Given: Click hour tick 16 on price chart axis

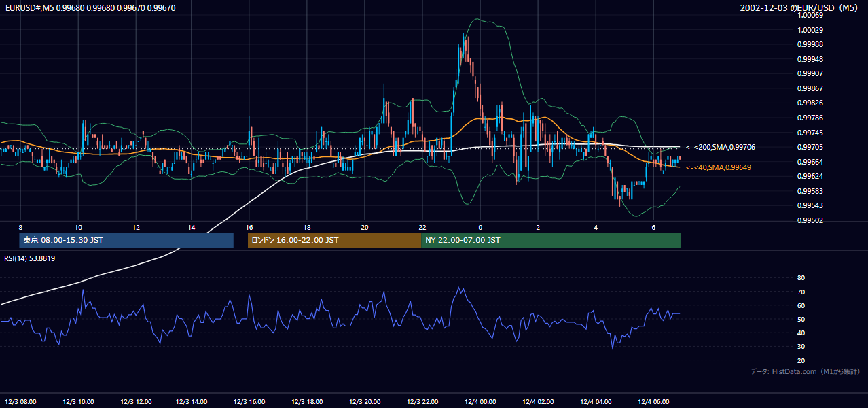Looking at the screenshot, I should click(249, 227).
